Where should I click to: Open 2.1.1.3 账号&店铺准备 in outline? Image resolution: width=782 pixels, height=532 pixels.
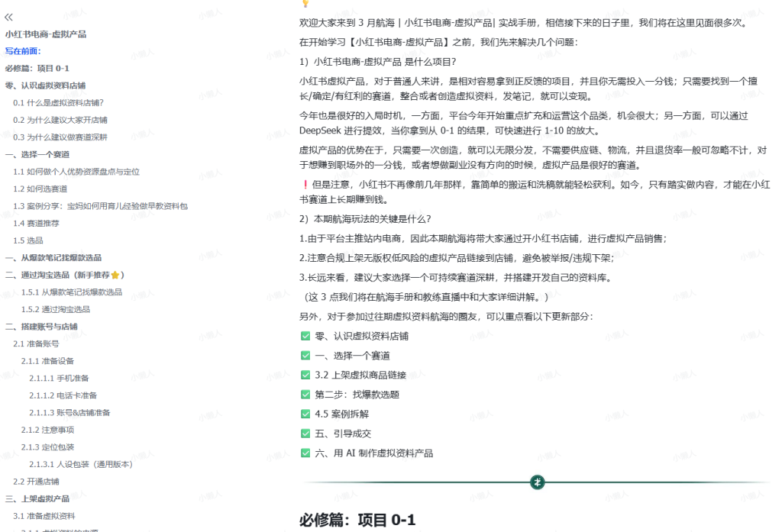(x=69, y=412)
